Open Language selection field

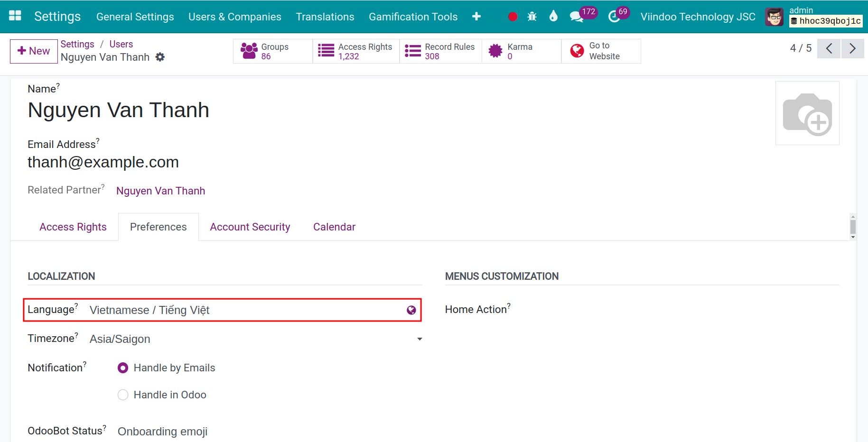click(246, 310)
